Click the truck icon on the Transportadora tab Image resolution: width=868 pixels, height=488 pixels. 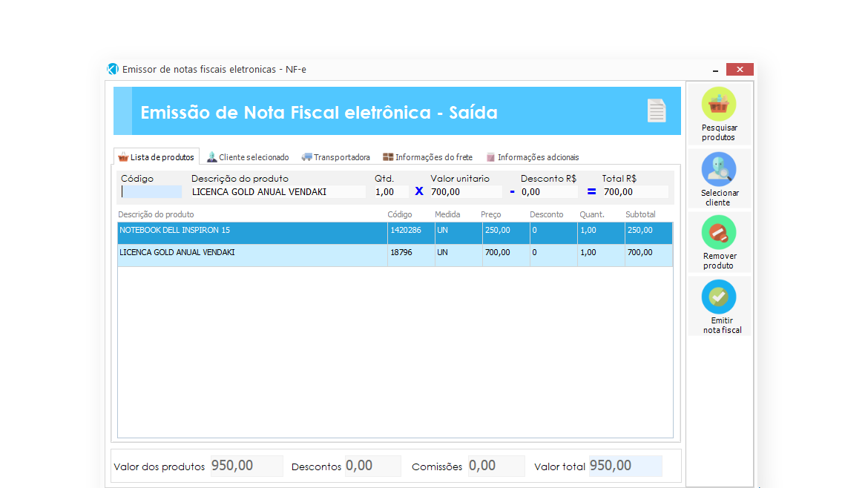click(305, 156)
